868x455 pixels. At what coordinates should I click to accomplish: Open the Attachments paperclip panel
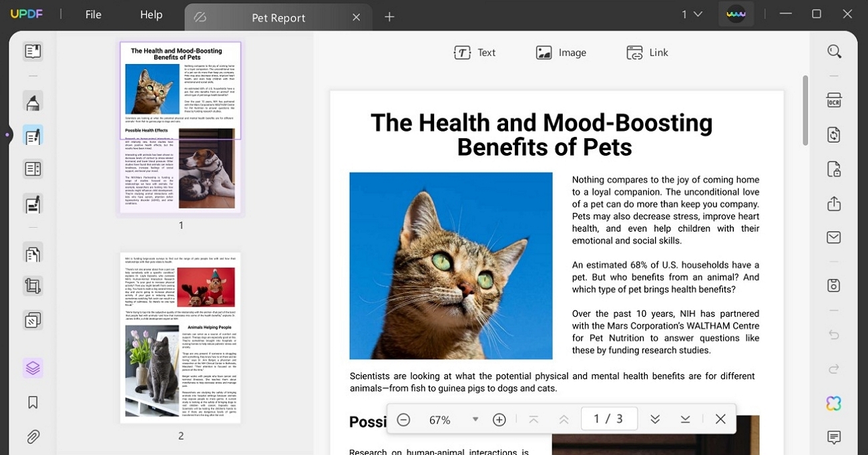(x=33, y=437)
